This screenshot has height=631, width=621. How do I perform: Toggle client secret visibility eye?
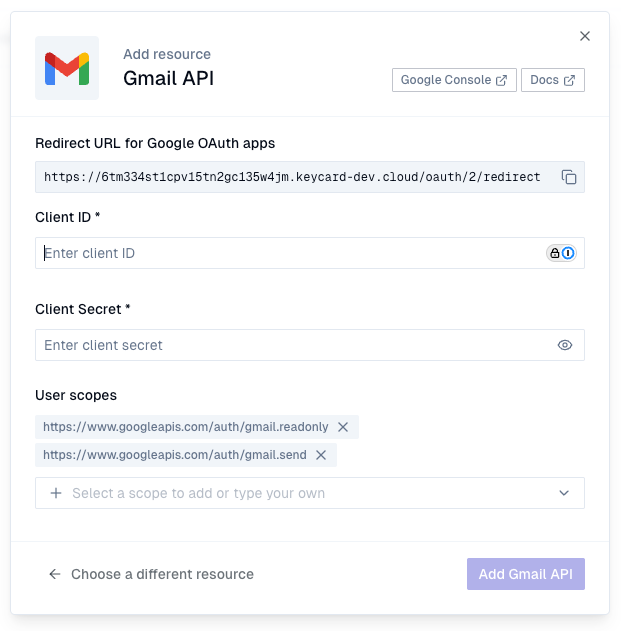[x=565, y=345]
